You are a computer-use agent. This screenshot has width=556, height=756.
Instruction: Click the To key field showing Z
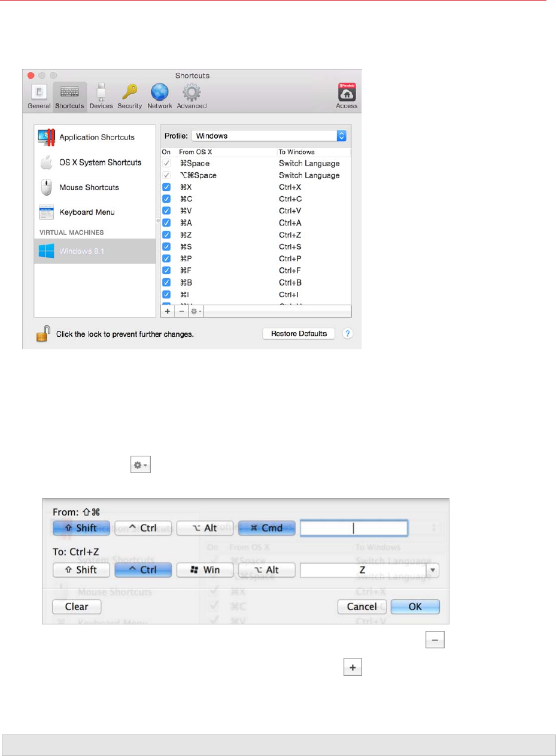click(x=363, y=569)
